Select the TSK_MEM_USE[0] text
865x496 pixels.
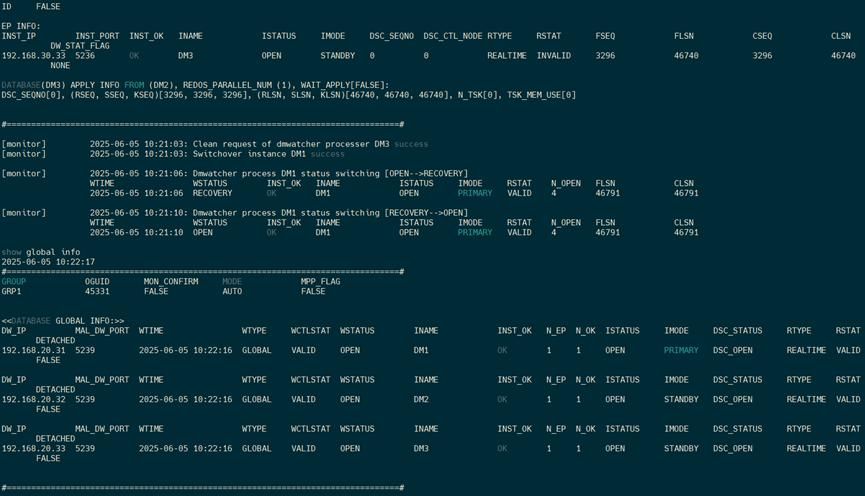541,95
